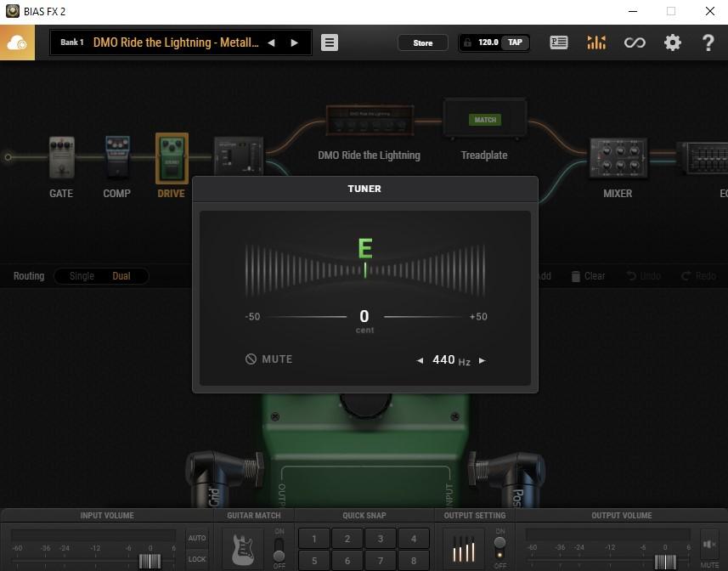Select Quick Snap slot 8
The width and height of the screenshot is (728, 571).
pyautogui.click(x=414, y=561)
